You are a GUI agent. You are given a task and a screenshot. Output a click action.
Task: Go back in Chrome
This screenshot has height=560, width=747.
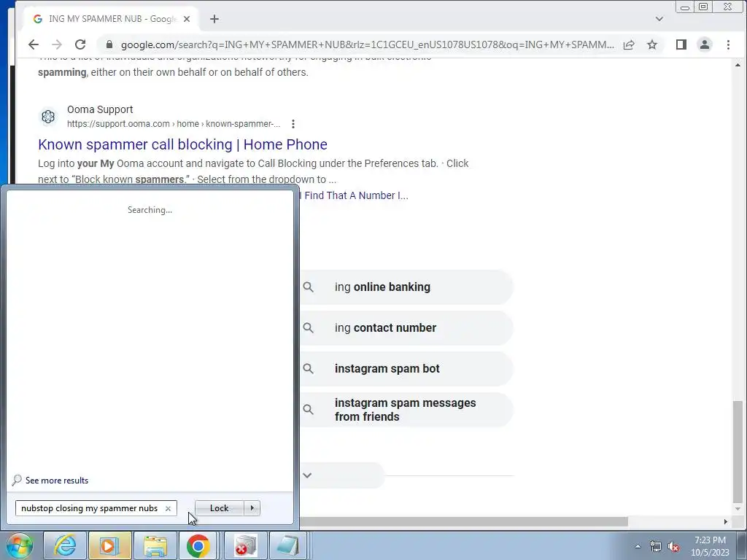34,44
